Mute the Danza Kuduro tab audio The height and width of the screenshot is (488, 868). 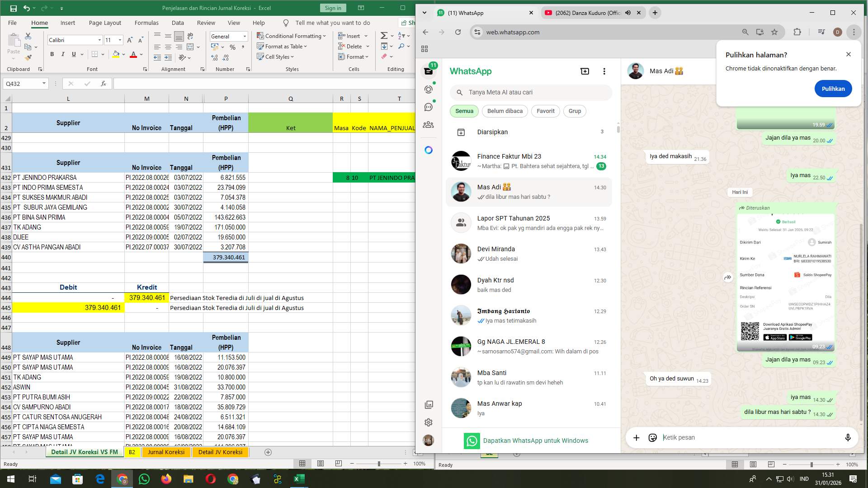(x=628, y=13)
